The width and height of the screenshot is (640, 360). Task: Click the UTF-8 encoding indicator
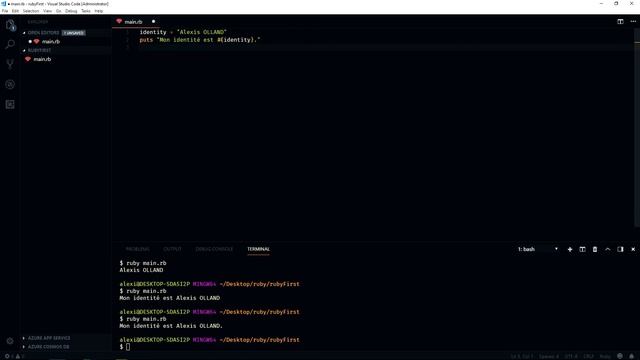click(x=571, y=356)
